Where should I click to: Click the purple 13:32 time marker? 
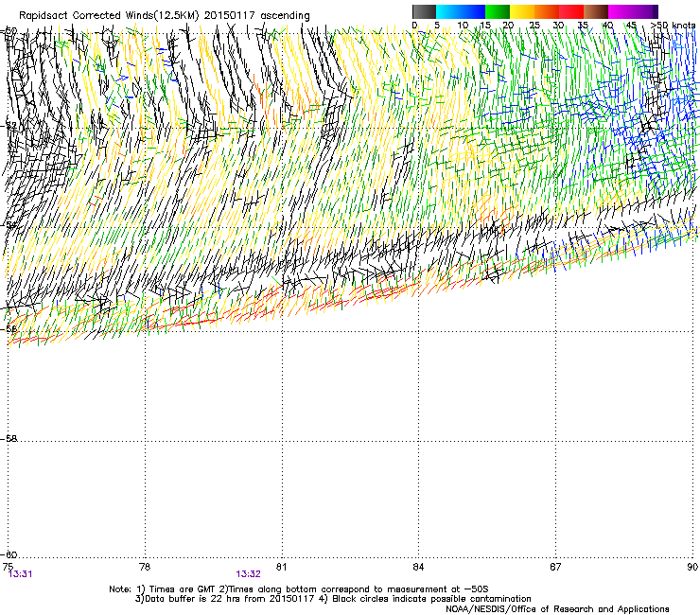[x=248, y=574]
